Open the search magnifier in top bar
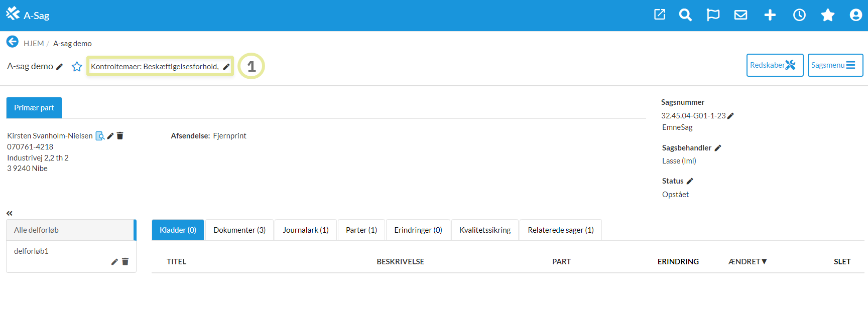Viewport: 868px width, 329px height. (x=685, y=15)
